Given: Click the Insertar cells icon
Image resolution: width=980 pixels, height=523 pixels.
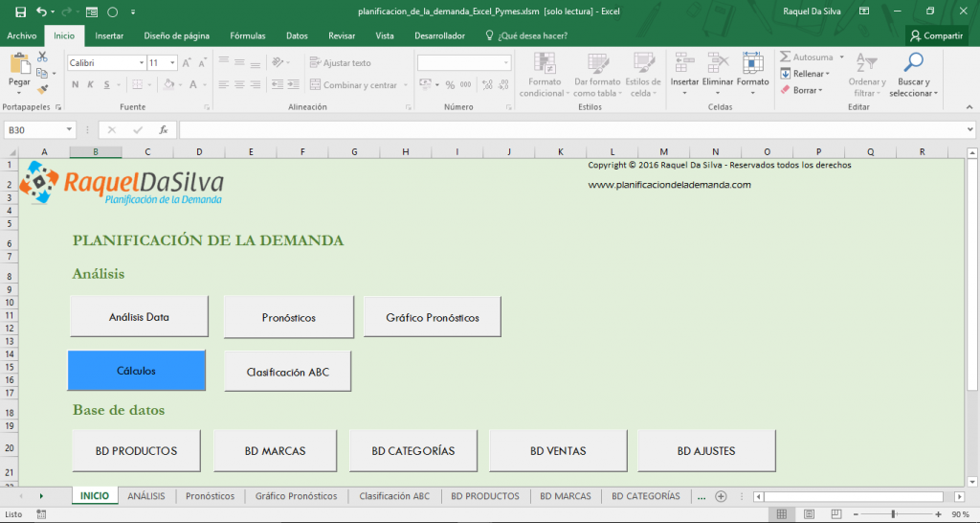Looking at the screenshot, I should (x=684, y=63).
